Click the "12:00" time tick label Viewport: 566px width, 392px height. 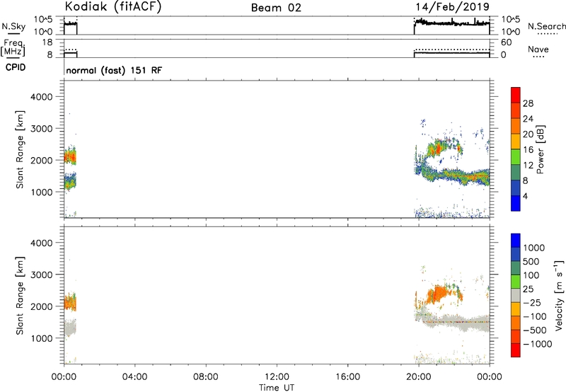click(x=277, y=377)
